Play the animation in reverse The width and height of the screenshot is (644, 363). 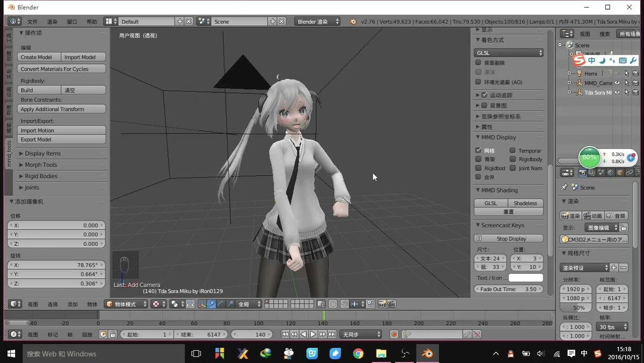pyautogui.click(x=304, y=334)
